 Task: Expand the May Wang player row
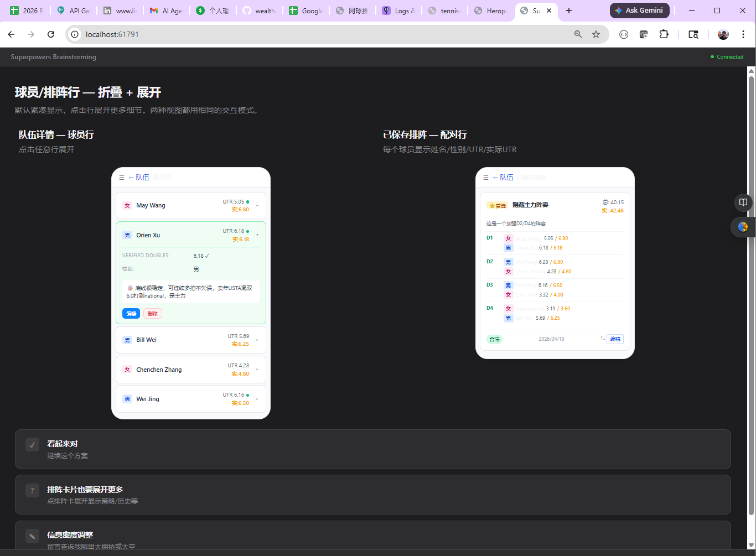coord(190,205)
